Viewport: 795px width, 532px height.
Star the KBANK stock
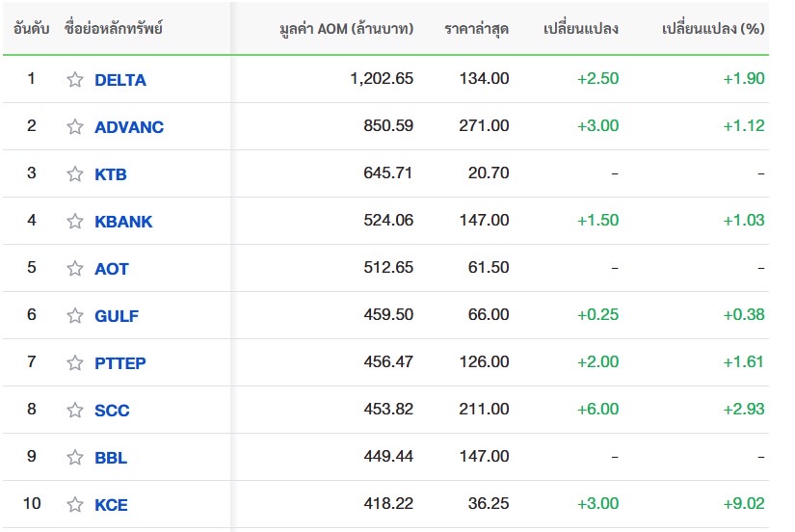[x=75, y=221]
